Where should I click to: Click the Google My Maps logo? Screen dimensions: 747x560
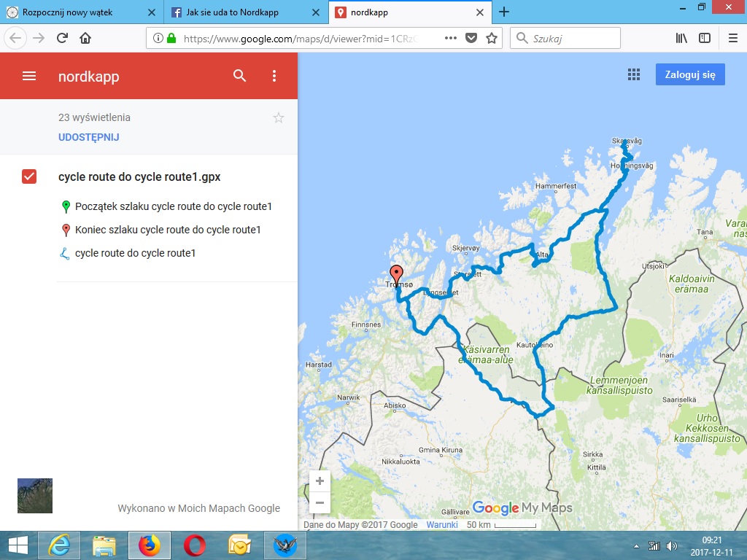522,508
